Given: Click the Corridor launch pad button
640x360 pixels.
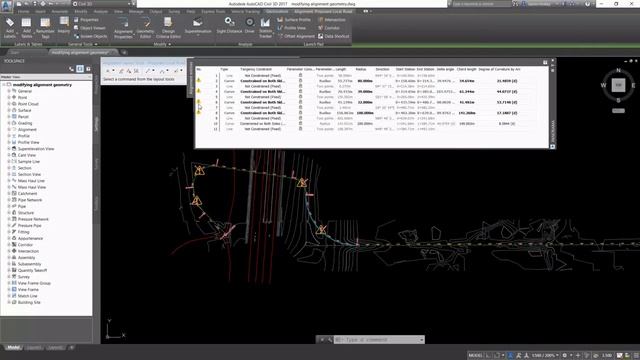Looking at the screenshot, I should [x=329, y=28].
